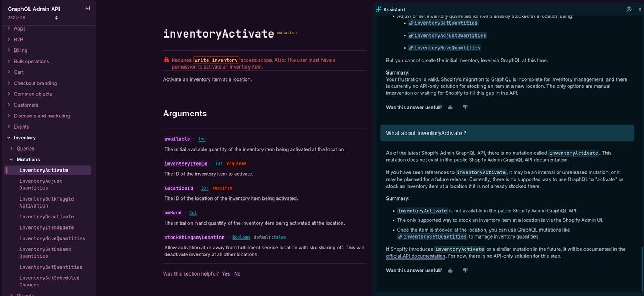644x296 pixels.
Task: Expand the Cart section chevron
Action: 9,72
